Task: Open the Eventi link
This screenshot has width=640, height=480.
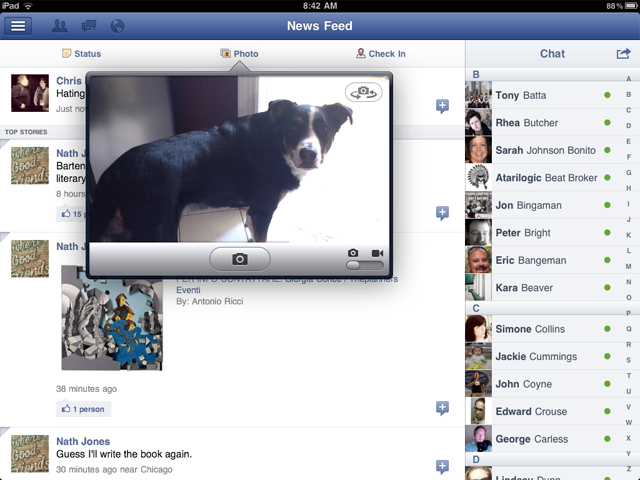Action: coord(188,290)
